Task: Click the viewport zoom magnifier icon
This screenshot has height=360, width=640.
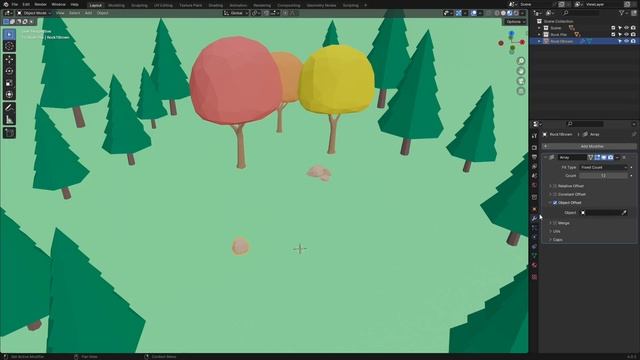Action: [x=521, y=61]
